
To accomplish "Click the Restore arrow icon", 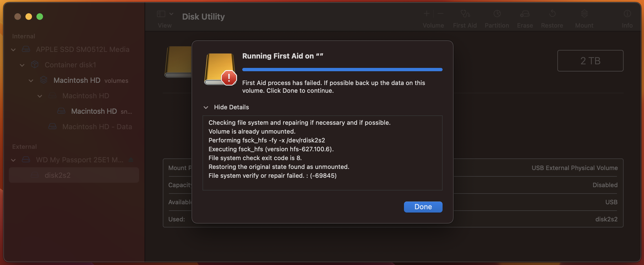I will pyautogui.click(x=552, y=14).
